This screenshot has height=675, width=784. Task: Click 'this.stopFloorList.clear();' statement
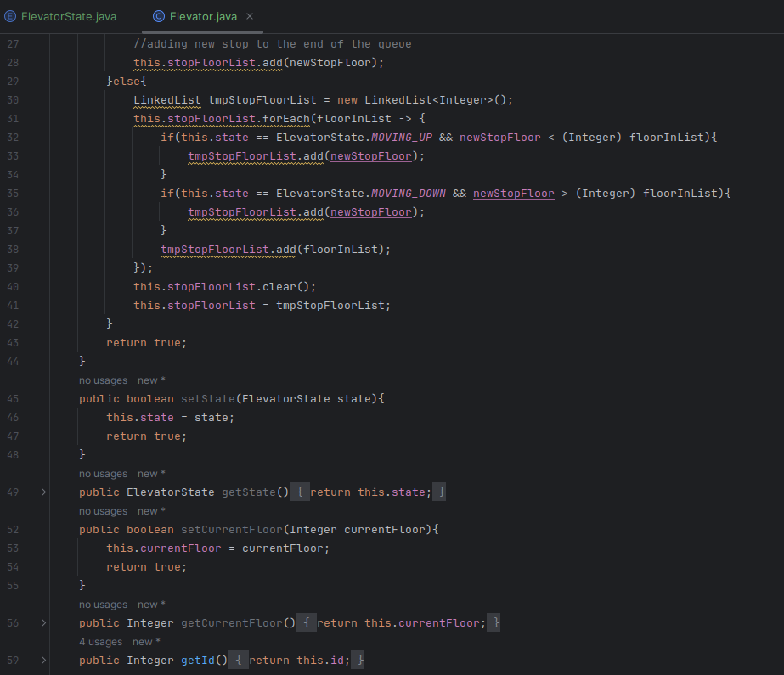(x=224, y=287)
